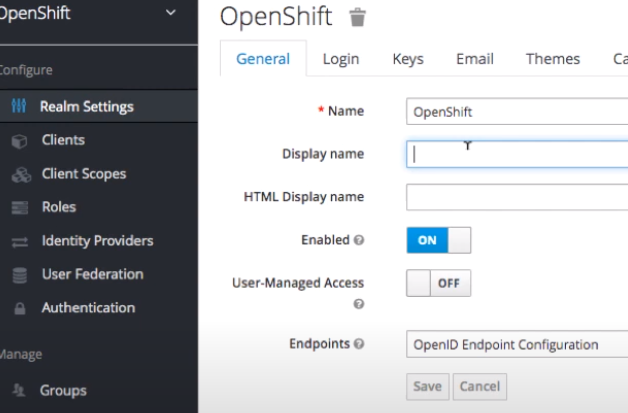This screenshot has height=413, width=628.
Task: Click the Save button
Action: (x=427, y=387)
